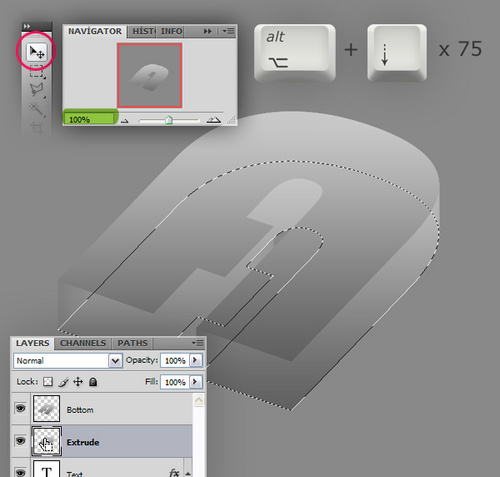This screenshot has width=500, height=477.
Task: Select the Rectangular Marquee tool
Action: pos(37,71)
